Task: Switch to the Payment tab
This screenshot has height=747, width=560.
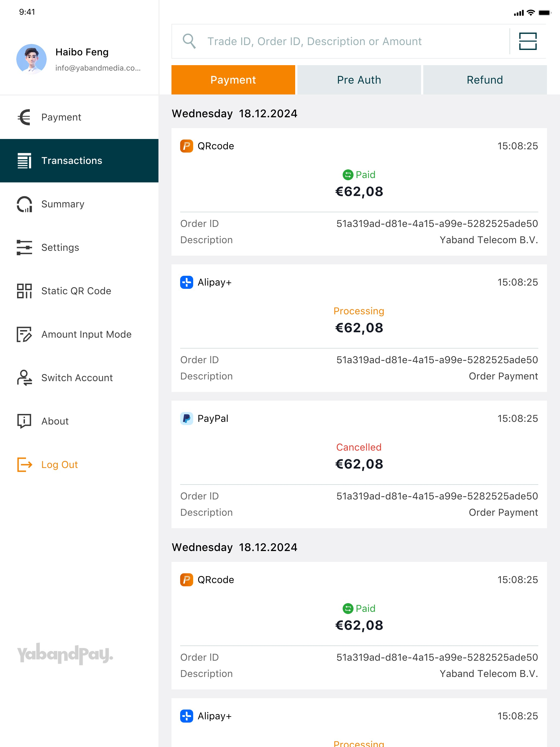Action: coord(233,80)
